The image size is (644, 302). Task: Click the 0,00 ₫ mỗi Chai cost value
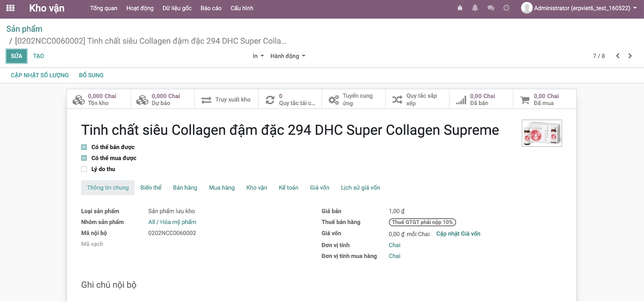[x=409, y=234]
